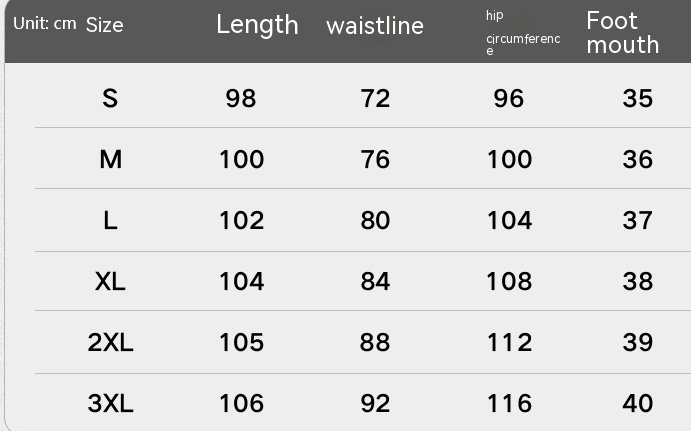This screenshot has height=431, width=691.
Task: Click foot mouth value 38 for XL
Action: click(x=637, y=281)
